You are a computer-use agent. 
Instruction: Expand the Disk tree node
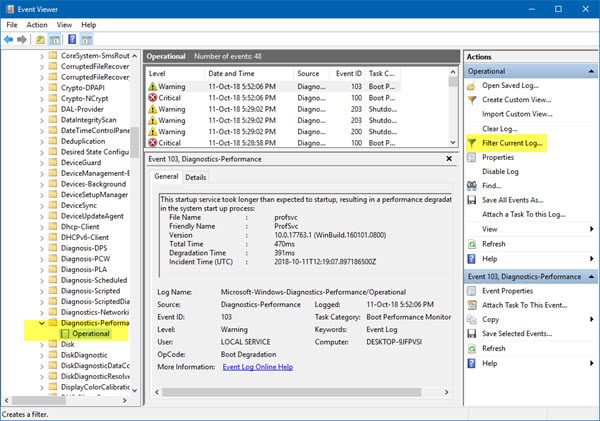42,344
